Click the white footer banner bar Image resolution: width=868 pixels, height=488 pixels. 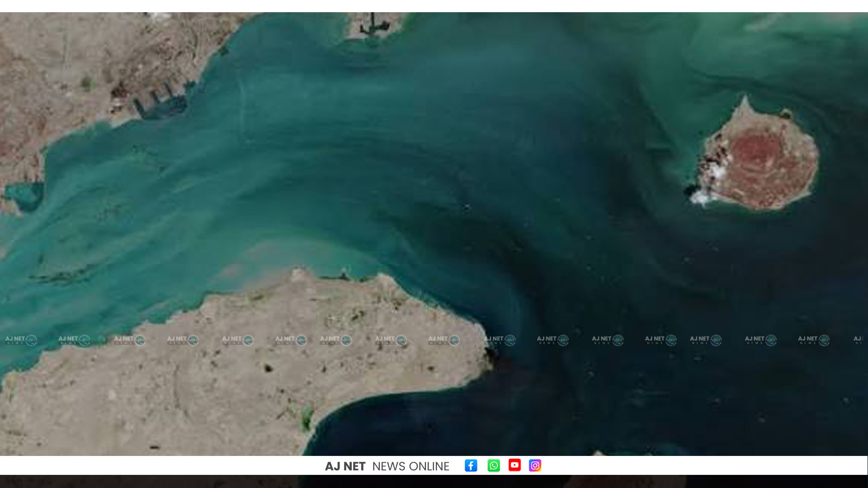click(434, 465)
